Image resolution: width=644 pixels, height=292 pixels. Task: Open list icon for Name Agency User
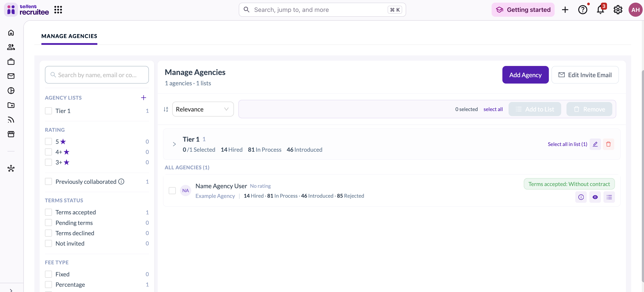click(609, 197)
